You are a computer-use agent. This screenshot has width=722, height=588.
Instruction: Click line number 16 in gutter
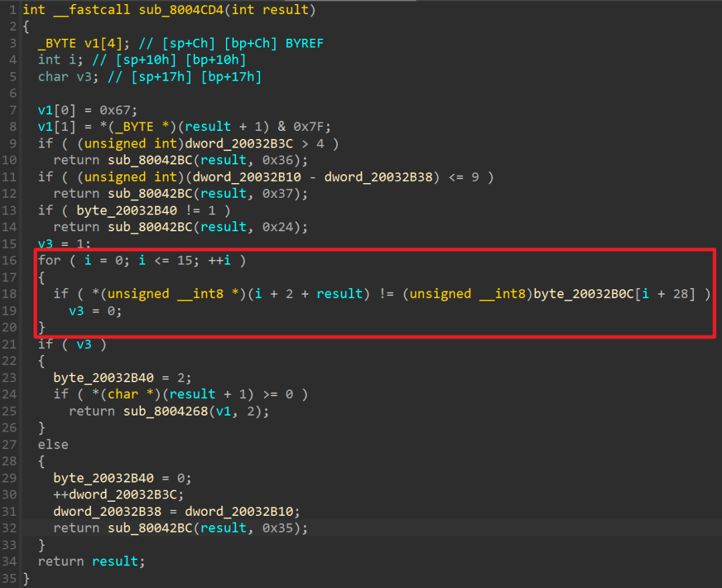click(9, 261)
